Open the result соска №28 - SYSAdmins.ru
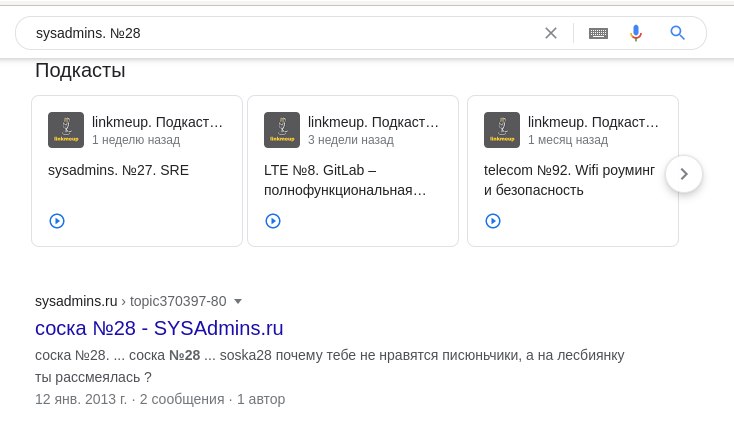Image resolution: width=734 pixels, height=441 pixels. click(x=159, y=328)
